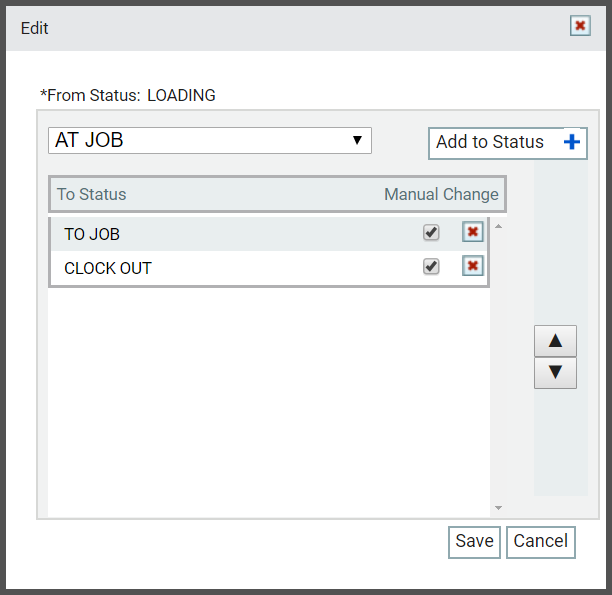Viewport: 612px width, 595px height.
Task: Click the Add to Status button label
Action: [490, 142]
